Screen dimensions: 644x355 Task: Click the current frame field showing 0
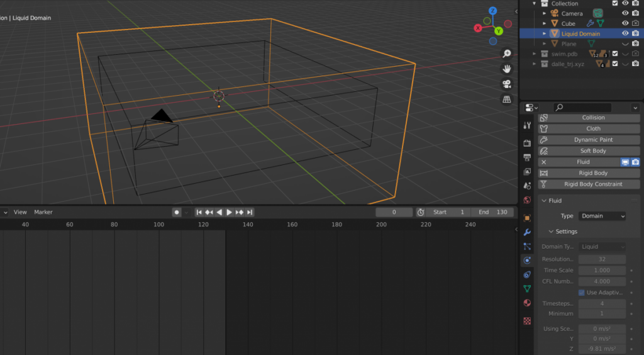pyautogui.click(x=394, y=212)
